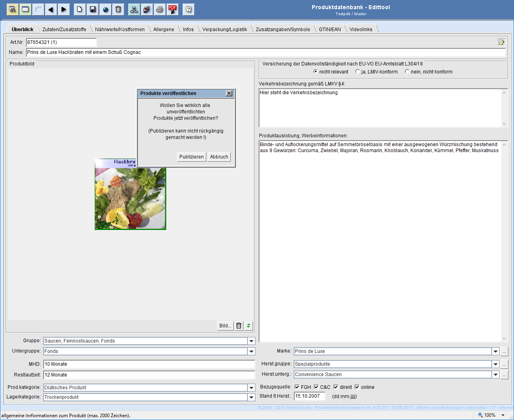This screenshot has width=514, height=420.
Task: Switch to the Verpackung/Logistik tab
Action: click(x=225, y=29)
